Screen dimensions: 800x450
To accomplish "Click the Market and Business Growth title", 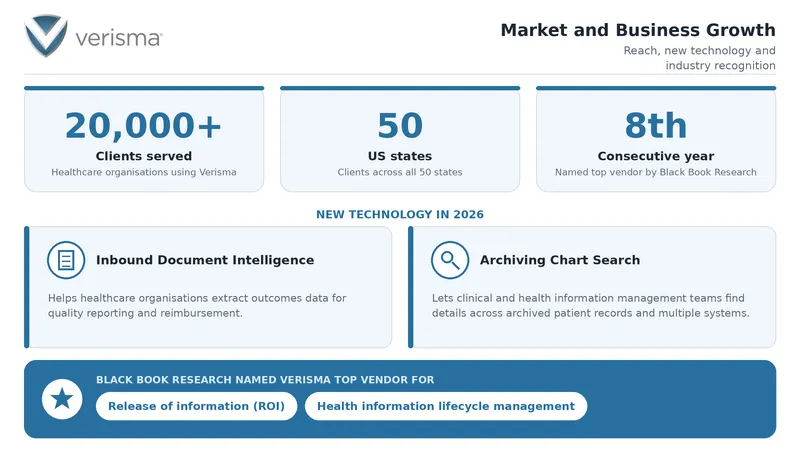I will (x=638, y=30).
